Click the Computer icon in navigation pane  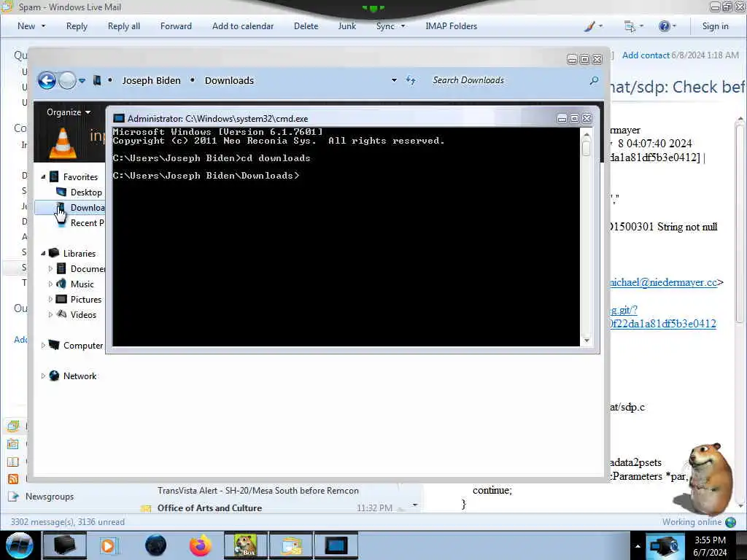(x=54, y=345)
